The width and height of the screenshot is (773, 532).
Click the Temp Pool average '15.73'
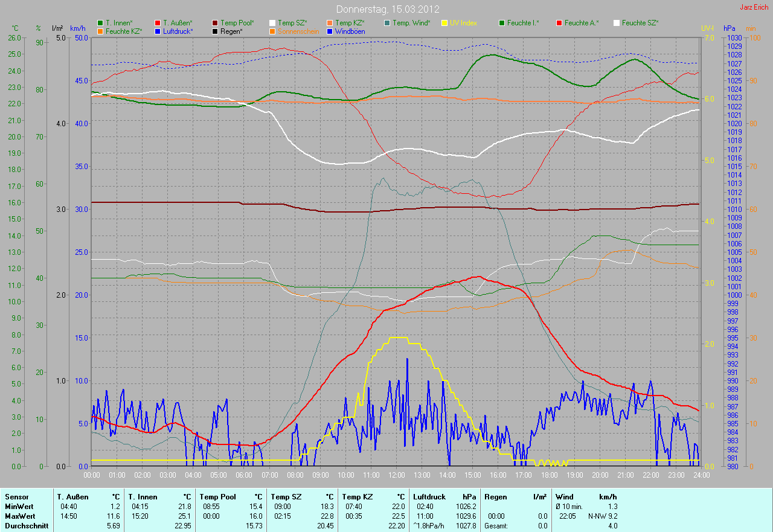point(254,526)
